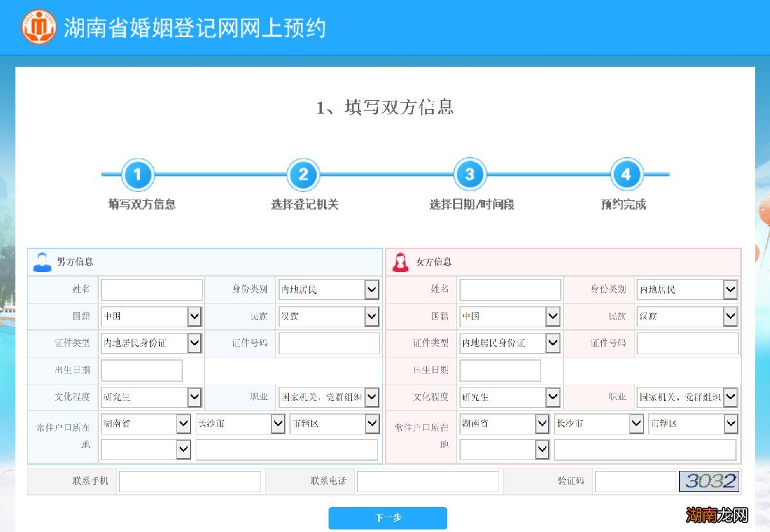Select step 3 circle 选择日期/时间段
Screen dimensions: 770x532
click(x=469, y=174)
